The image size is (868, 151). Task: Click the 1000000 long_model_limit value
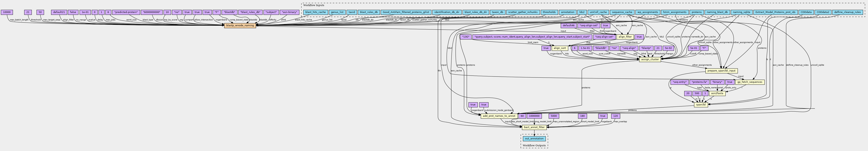[534, 116]
